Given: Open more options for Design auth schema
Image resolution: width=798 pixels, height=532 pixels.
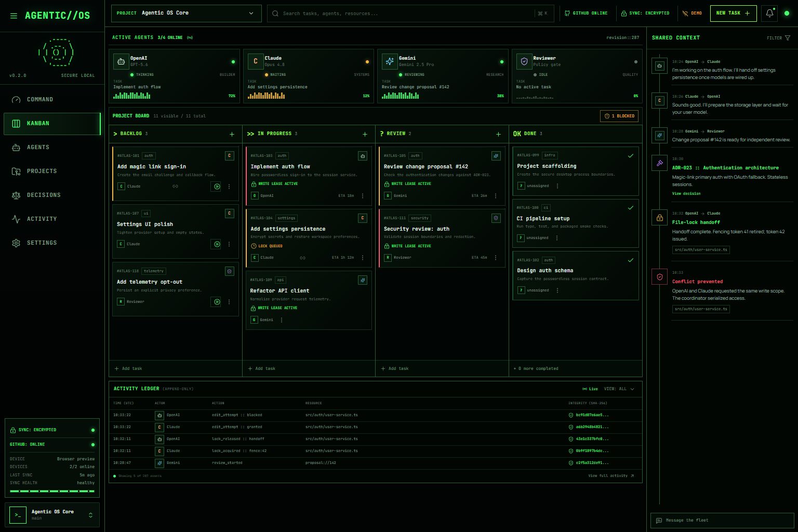Looking at the screenshot, I should pos(557,290).
